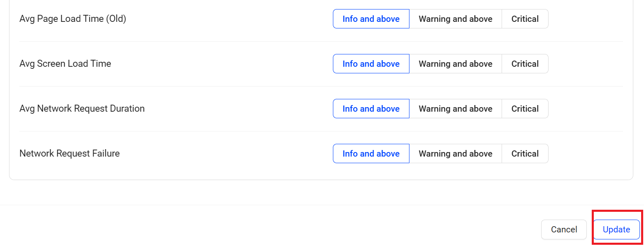Set Avg Page Load Time (Old) to Warning and above
This screenshot has width=644, height=246.
pyautogui.click(x=455, y=19)
